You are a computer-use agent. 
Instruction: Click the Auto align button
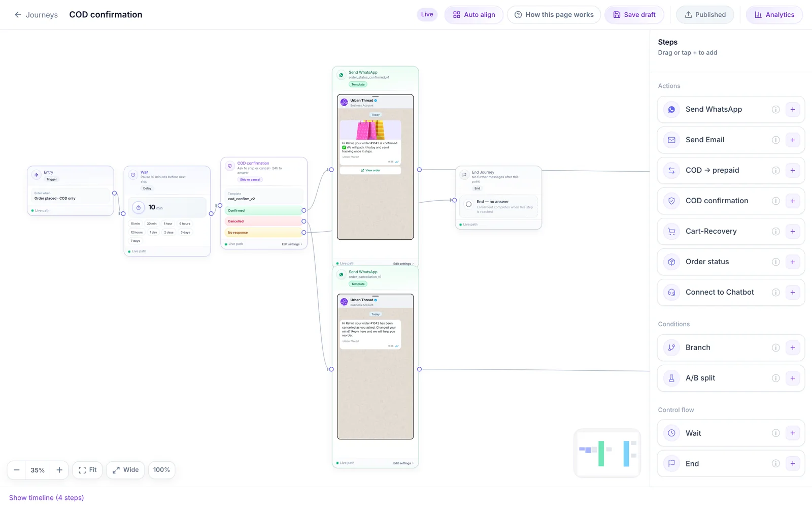pyautogui.click(x=474, y=15)
